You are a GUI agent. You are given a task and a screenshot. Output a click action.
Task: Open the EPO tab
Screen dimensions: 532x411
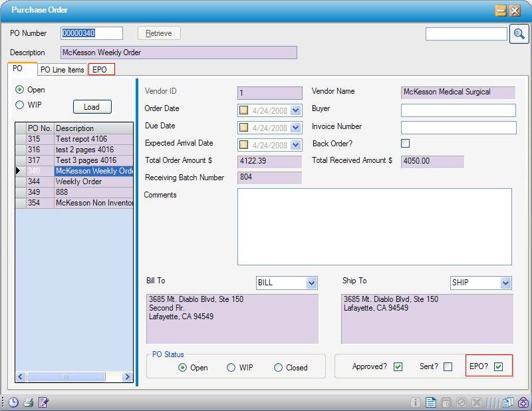tap(101, 69)
